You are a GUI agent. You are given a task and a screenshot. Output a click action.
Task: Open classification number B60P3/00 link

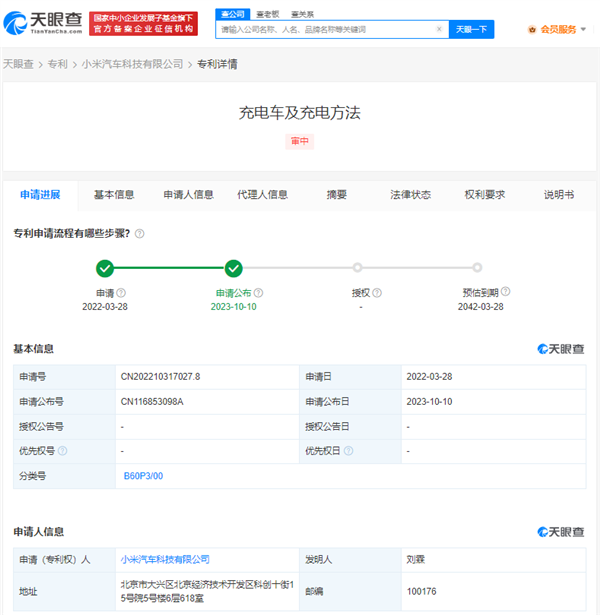click(x=142, y=476)
